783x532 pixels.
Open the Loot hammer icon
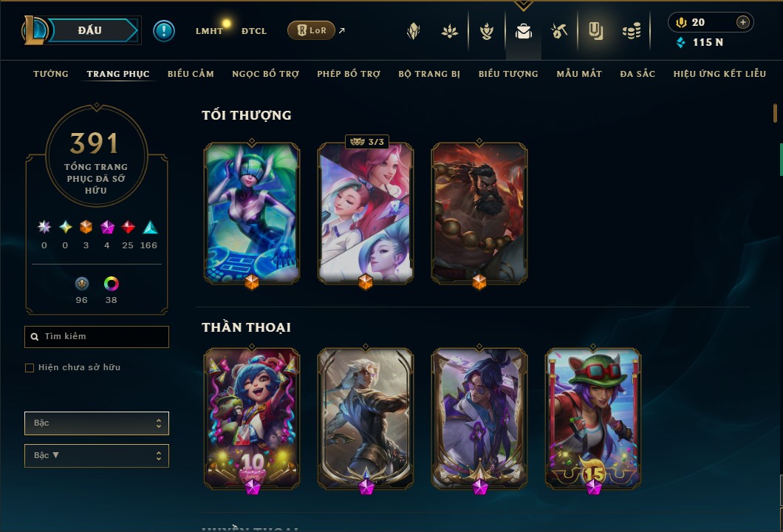click(x=559, y=32)
